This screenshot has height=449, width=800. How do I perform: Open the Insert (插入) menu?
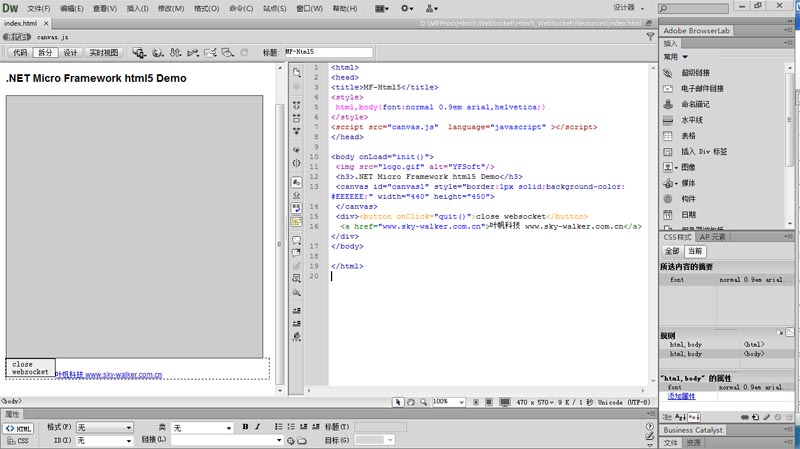pyautogui.click(x=139, y=8)
